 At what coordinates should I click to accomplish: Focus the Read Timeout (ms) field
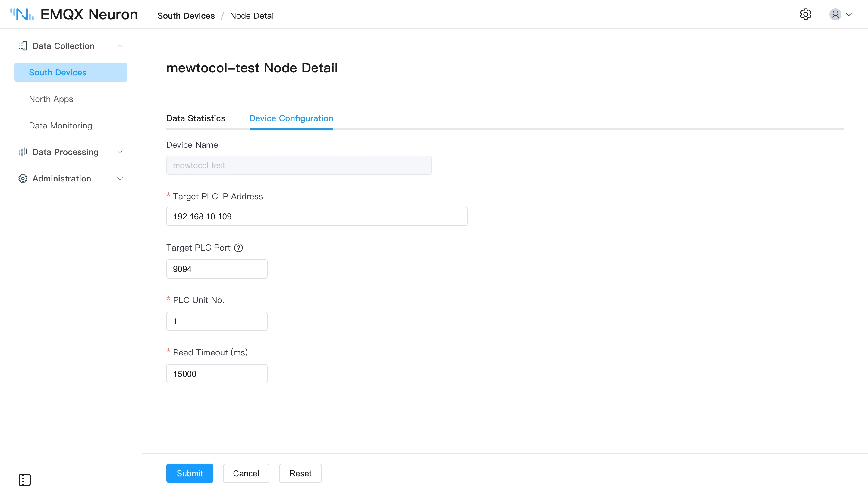pyautogui.click(x=217, y=374)
